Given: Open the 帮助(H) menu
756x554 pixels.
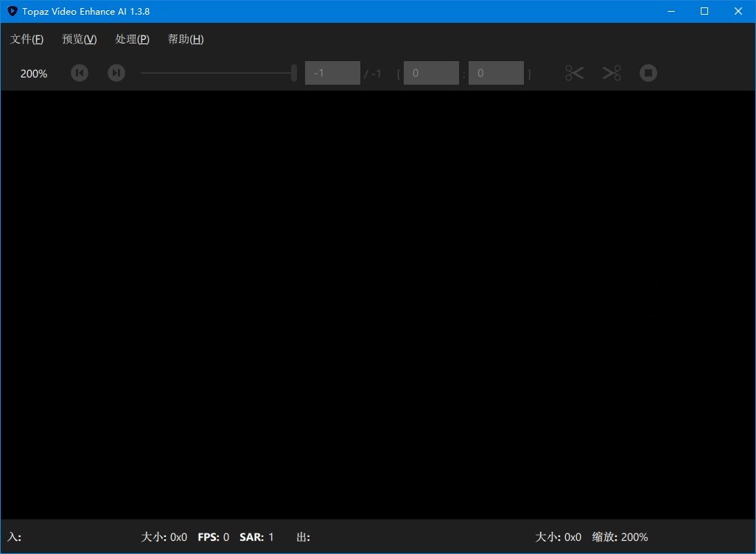Looking at the screenshot, I should tap(185, 39).
